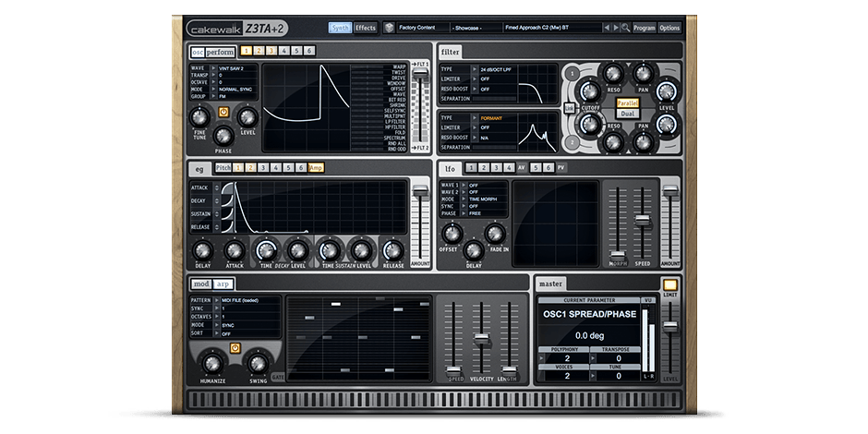
Task: Open the oscillator Wave dropdown arrow
Action: pyautogui.click(x=213, y=68)
